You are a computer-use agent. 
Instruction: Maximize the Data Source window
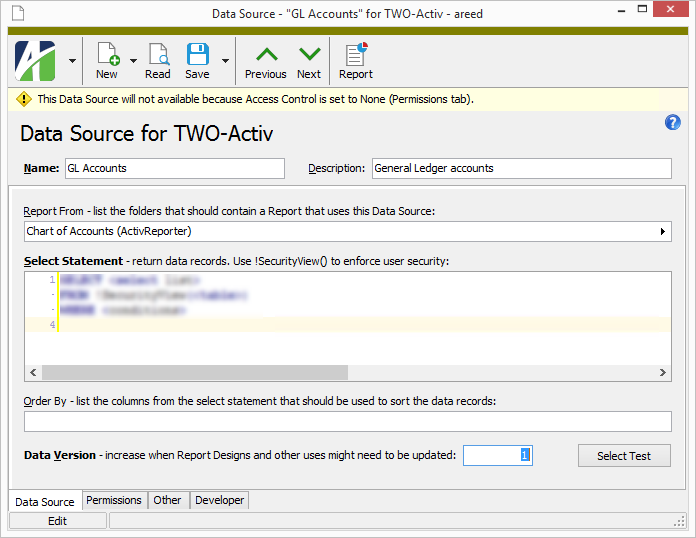(x=642, y=9)
